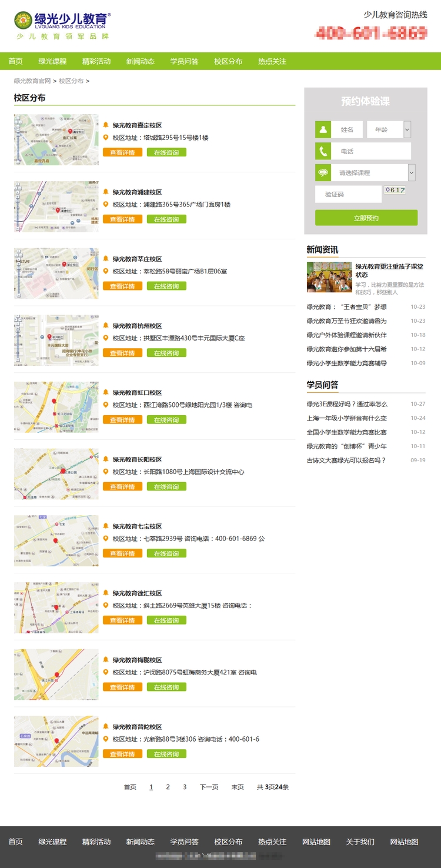441x868 pixels.
Task: Click the bell icon beside 绿光教育长阳校区
Action: 106,459
